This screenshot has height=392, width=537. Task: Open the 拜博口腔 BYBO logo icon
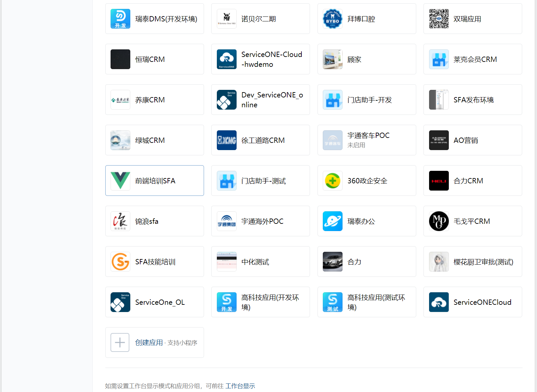point(333,19)
